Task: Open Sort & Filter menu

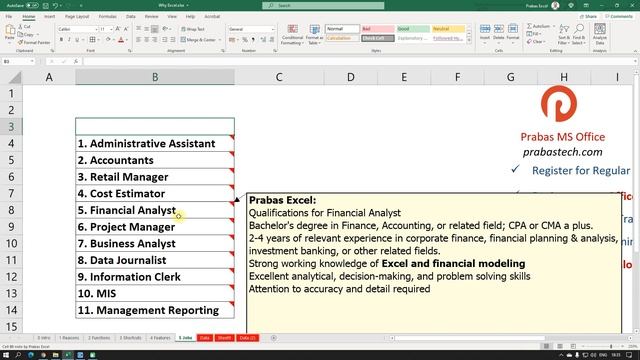Action: click(x=564, y=34)
